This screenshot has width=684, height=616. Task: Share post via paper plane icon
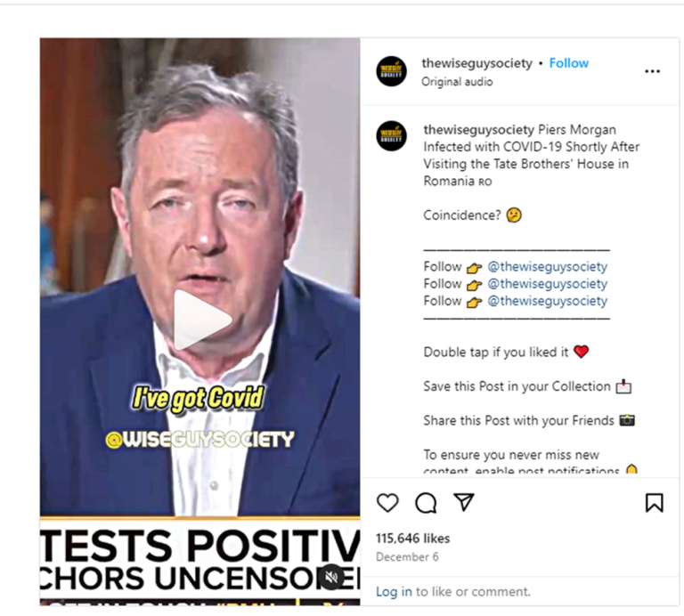464,502
